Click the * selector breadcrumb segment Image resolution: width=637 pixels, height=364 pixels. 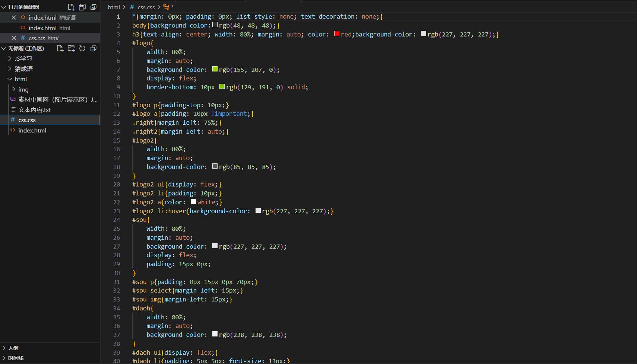click(x=172, y=7)
